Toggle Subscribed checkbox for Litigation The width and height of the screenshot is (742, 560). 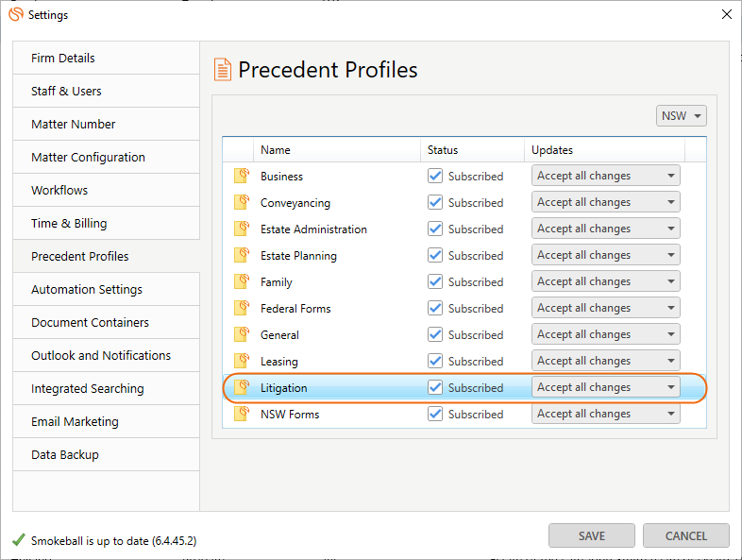tap(435, 388)
